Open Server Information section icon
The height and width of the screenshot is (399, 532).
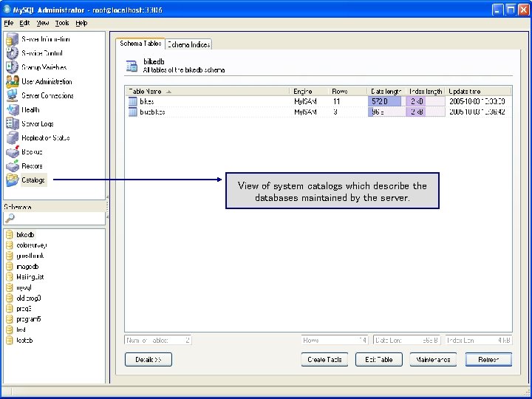tap(13, 39)
